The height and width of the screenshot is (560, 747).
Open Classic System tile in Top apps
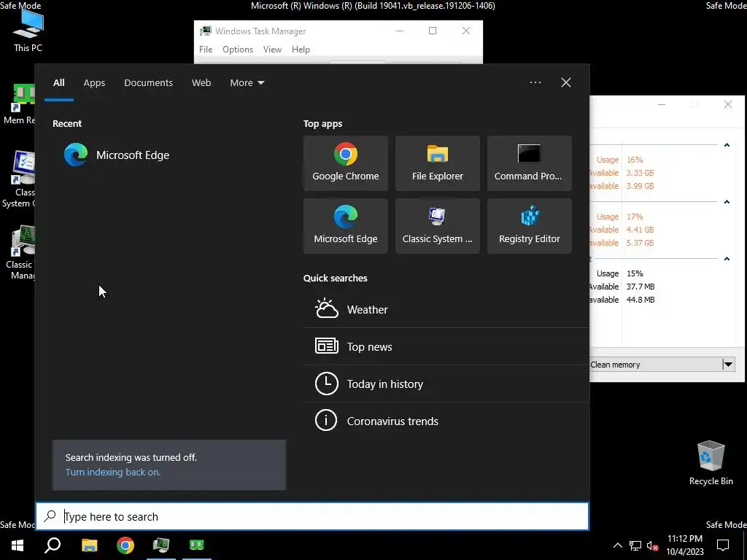(x=438, y=226)
